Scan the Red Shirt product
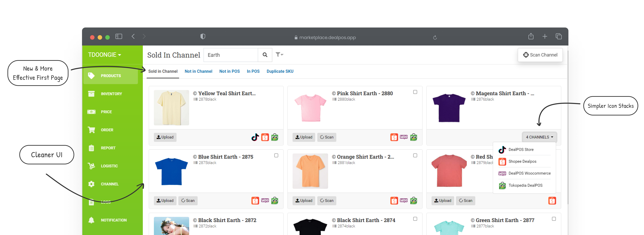This screenshot has width=644, height=235. pyautogui.click(x=466, y=200)
